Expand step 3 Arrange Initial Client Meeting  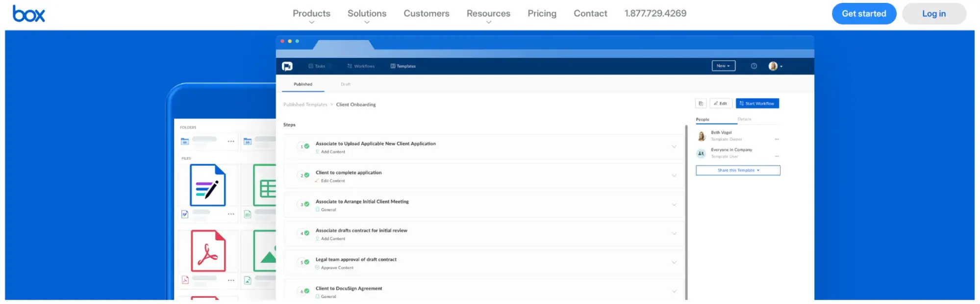tap(674, 204)
